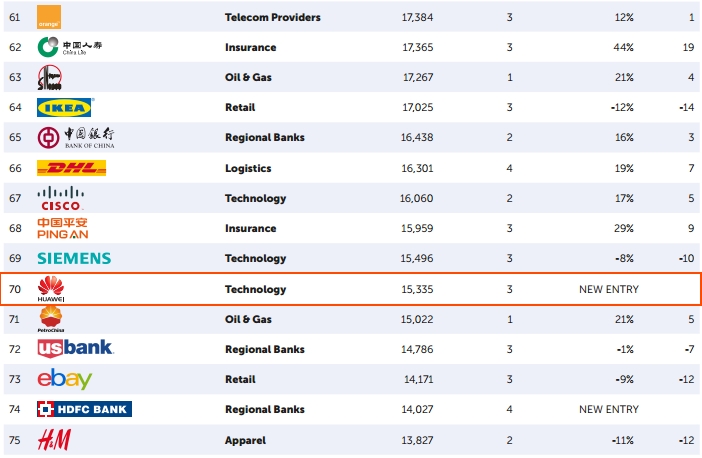The height and width of the screenshot is (458, 702).
Task: Click brand value 17,267
Action: point(418,77)
